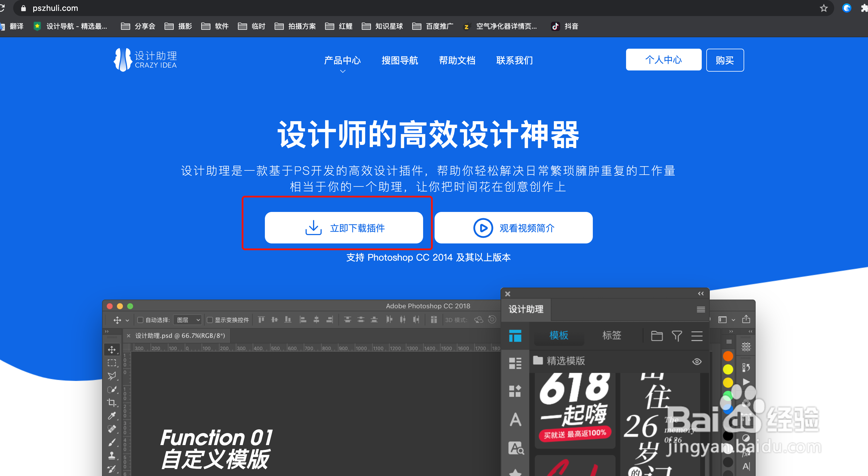Open the list view icon in plugin sidebar

coord(515,363)
